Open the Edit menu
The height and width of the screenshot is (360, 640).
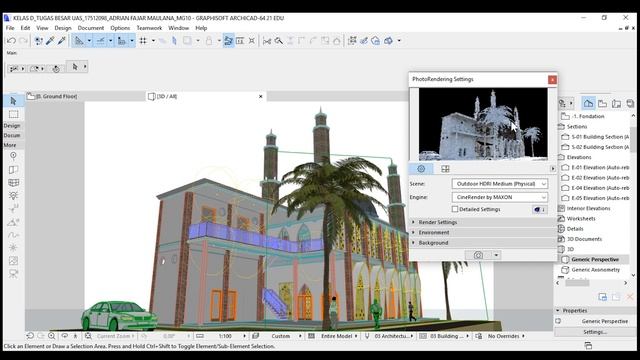click(25, 28)
